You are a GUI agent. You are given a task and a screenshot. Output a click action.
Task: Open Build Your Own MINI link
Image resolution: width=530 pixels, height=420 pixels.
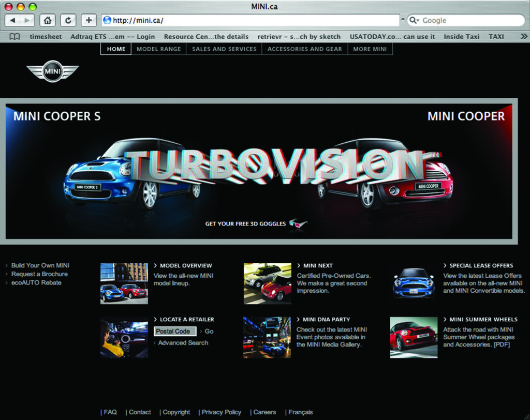(40, 265)
